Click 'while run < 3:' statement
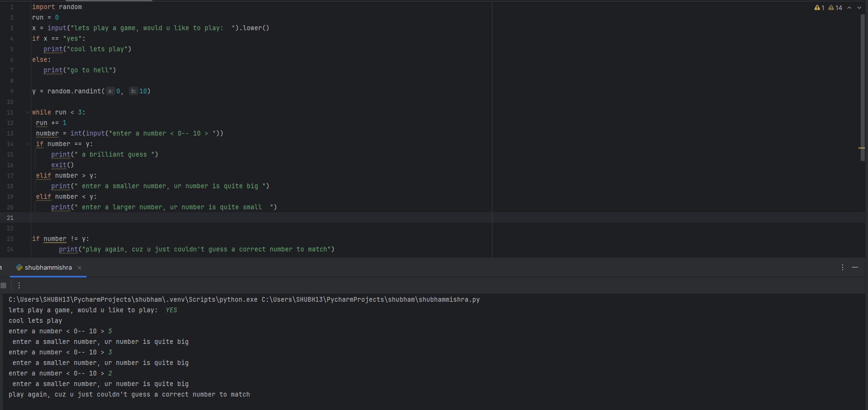 tap(59, 113)
